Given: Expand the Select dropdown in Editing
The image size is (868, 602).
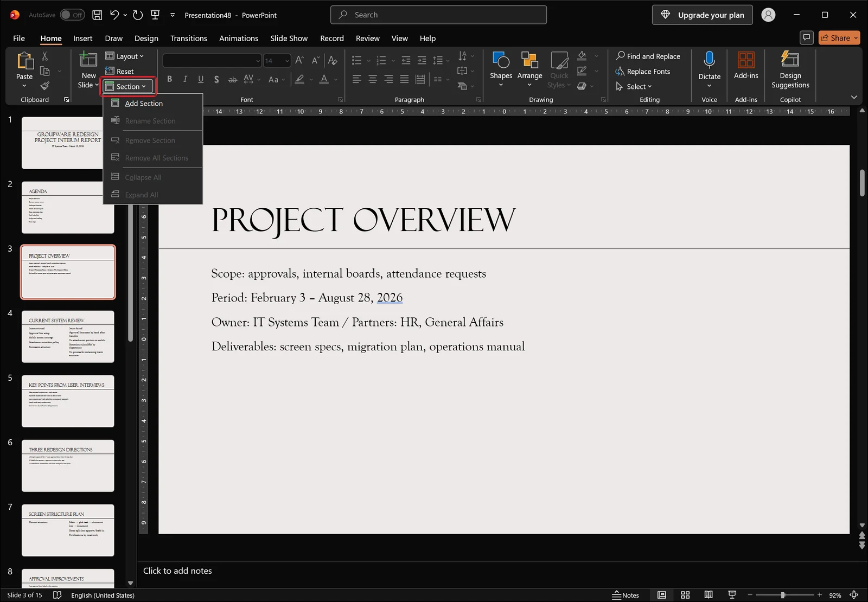Looking at the screenshot, I should click(634, 86).
